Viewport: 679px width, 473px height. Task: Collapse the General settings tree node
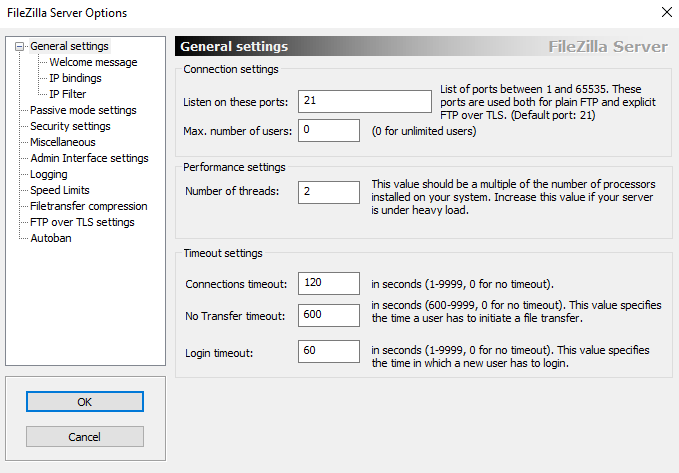pos(20,46)
